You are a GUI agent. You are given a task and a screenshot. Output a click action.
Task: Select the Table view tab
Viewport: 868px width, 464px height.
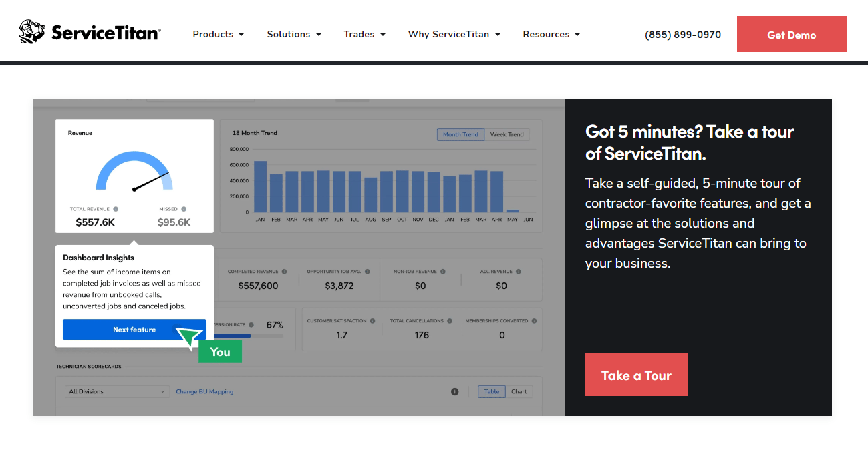coord(492,391)
